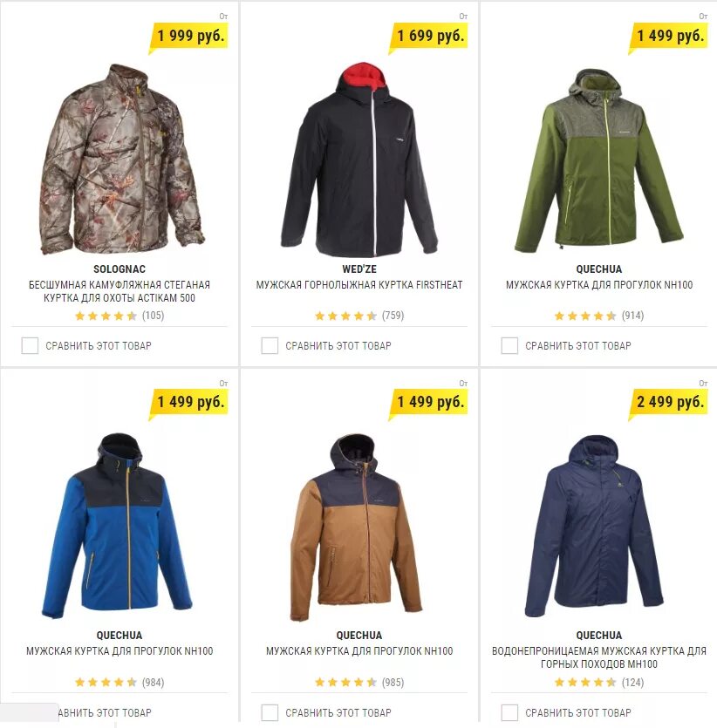Open the green Quechua NH100 jacket image

pos(599,160)
